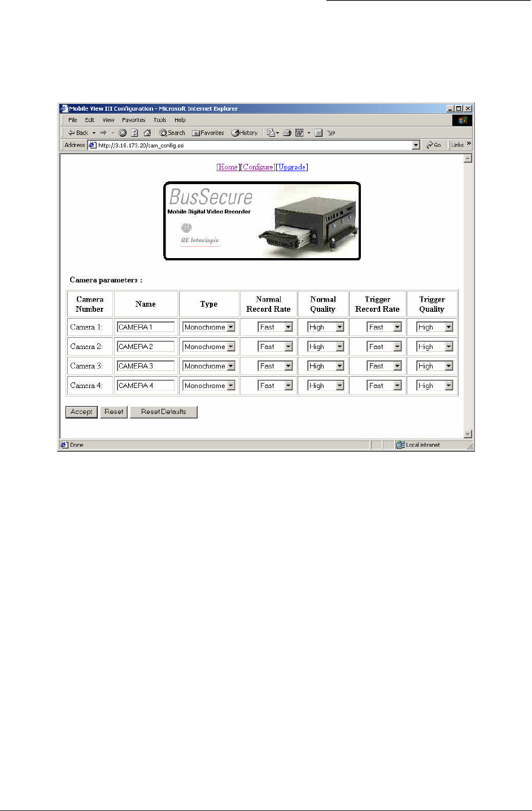This screenshot has width=532, height=811.
Task: Click the Windows flag throbber logo
Action: click(x=463, y=120)
